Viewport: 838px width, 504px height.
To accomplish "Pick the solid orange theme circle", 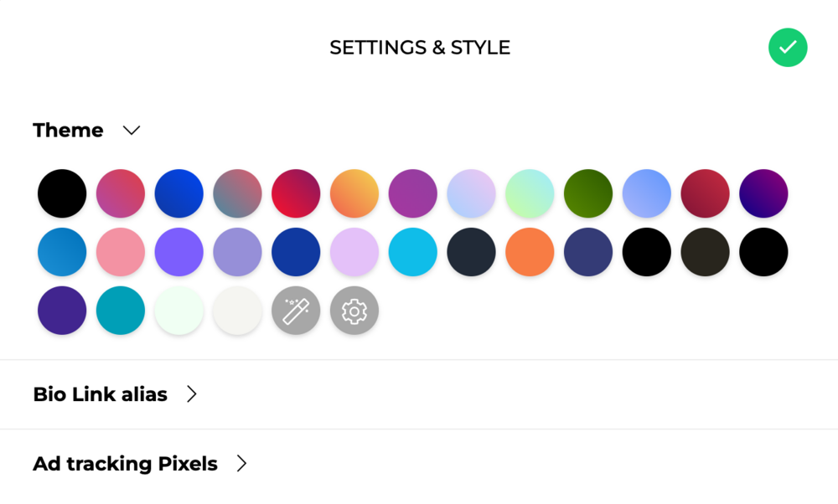I will click(530, 252).
